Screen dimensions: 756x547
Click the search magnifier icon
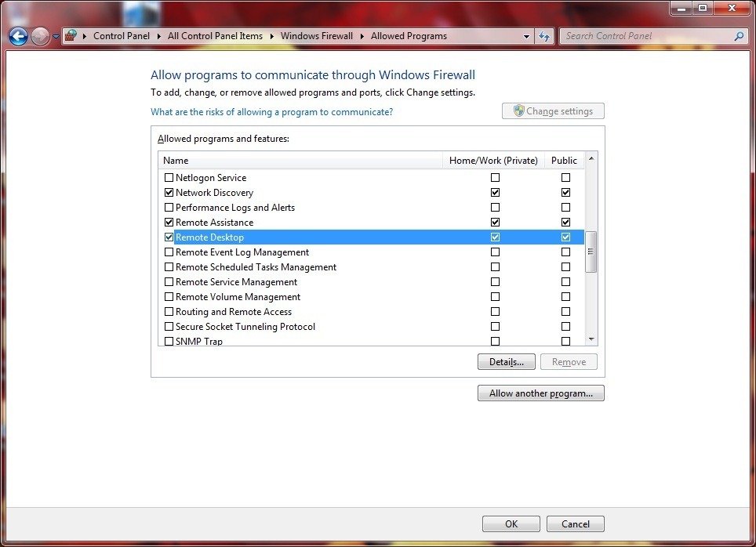point(738,36)
